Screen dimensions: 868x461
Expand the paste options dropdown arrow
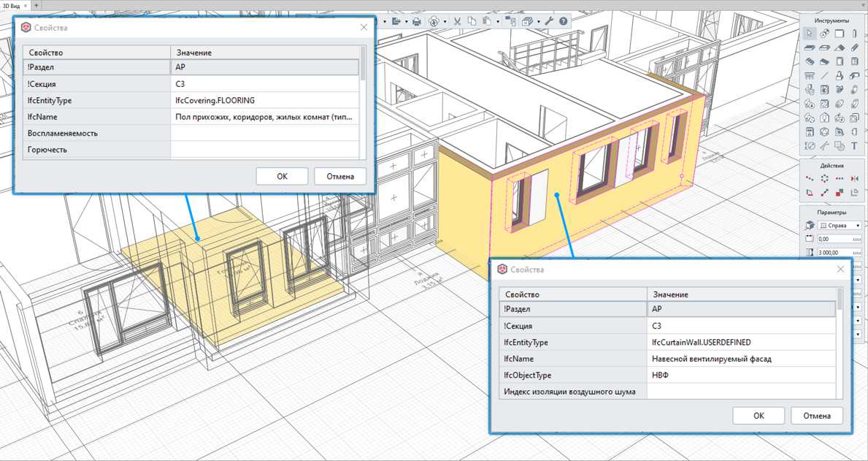coord(498,22)
